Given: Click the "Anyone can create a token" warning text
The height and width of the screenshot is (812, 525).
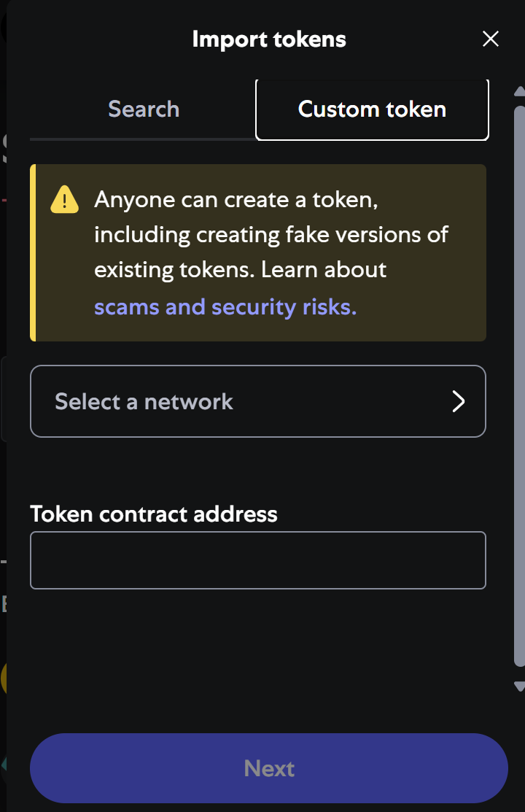Looking at the screenshot, I should 236,199.
